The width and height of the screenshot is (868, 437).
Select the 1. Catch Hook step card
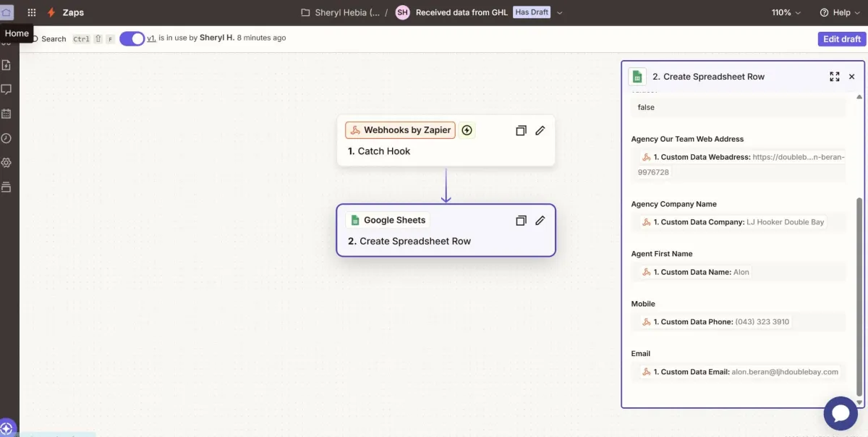pos(446,140)
